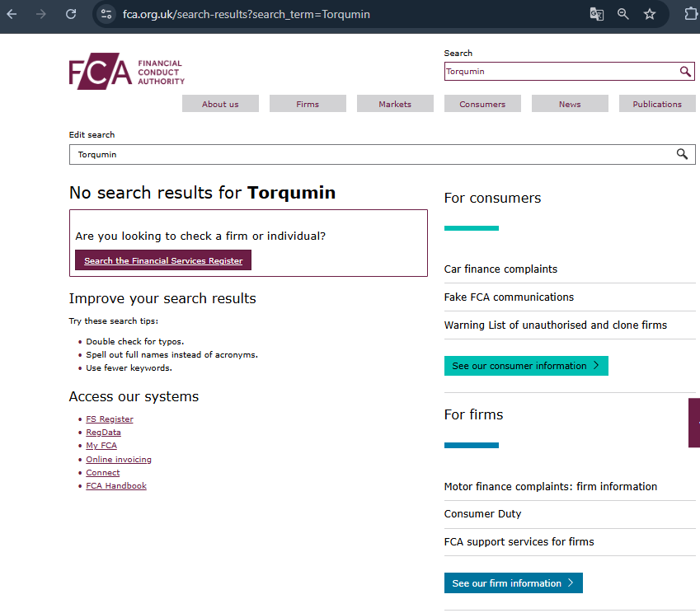This screenshot has height=613, width=700.
Task: Click the 'Spell out full names' tip
Action: [171, 354]
